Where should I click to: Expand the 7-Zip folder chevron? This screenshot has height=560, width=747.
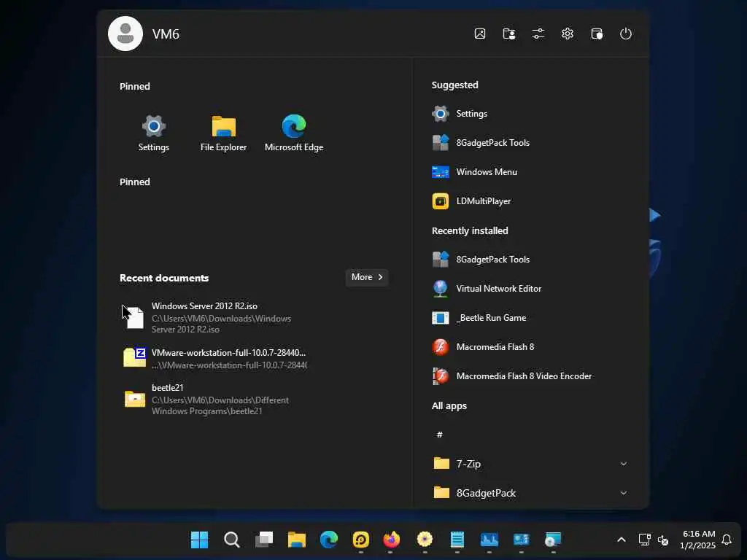point(624,464)
